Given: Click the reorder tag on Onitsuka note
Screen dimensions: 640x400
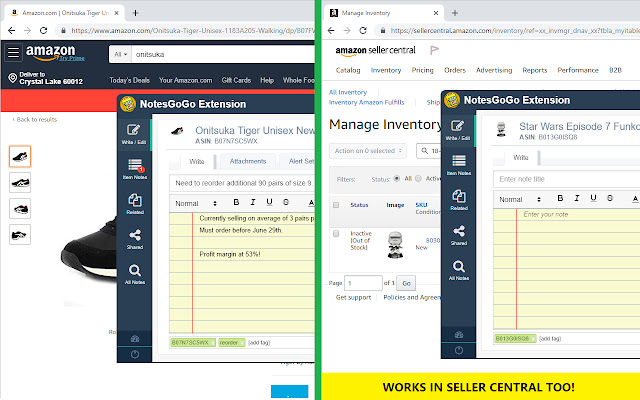Looking at the screenshot, I should click(x=231, y=342).
